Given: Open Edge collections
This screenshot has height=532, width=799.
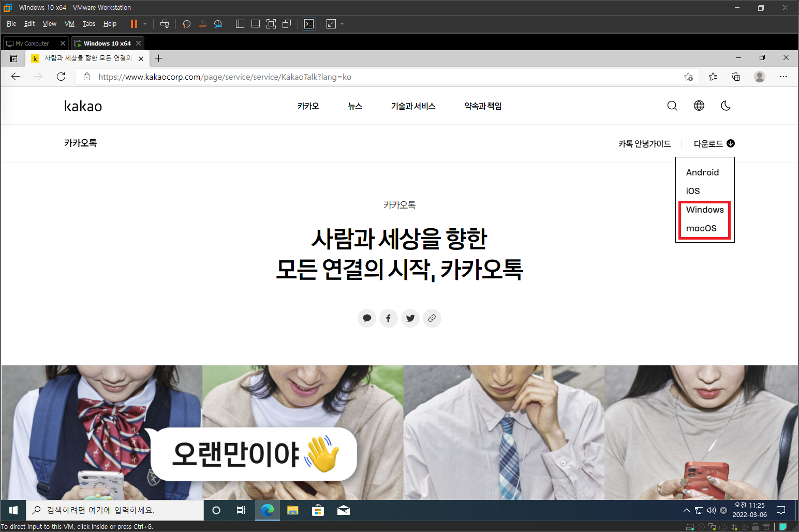Looking at the screenshot, I should tap(736, 77).
